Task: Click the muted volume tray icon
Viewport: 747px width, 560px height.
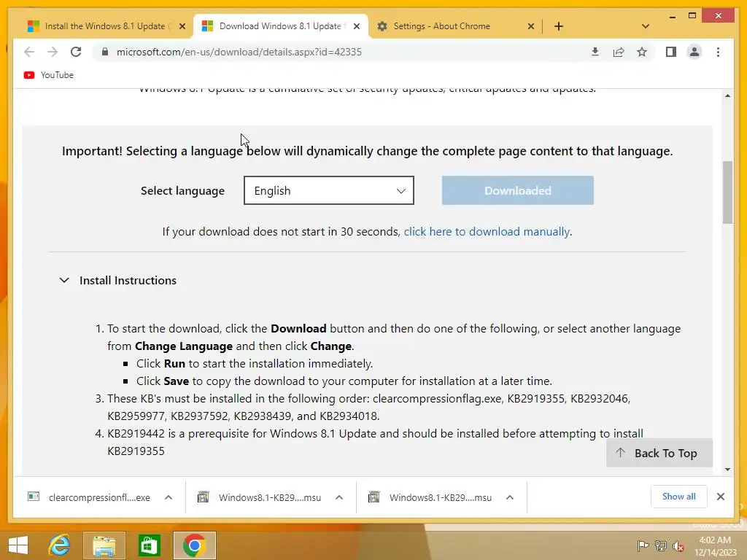Action: pyautogui.click(x=678, y=545)
